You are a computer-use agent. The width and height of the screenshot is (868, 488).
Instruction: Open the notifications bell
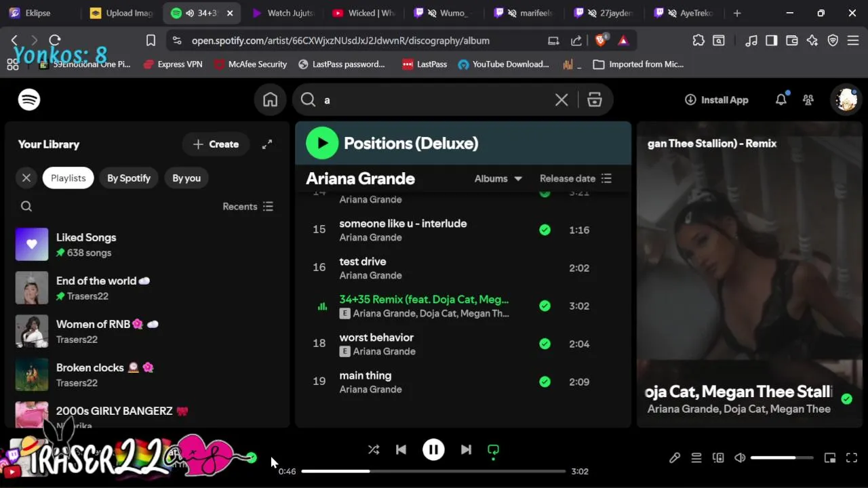(x=781, y=100)
